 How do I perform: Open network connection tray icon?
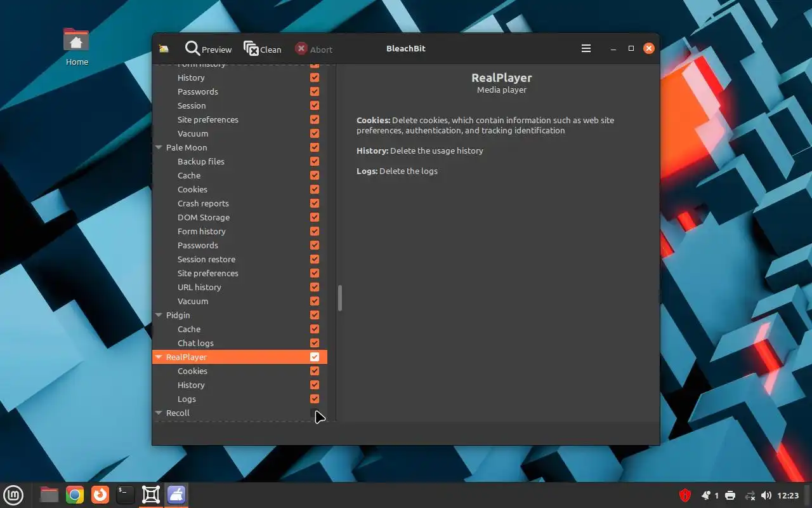coord(750,495)
